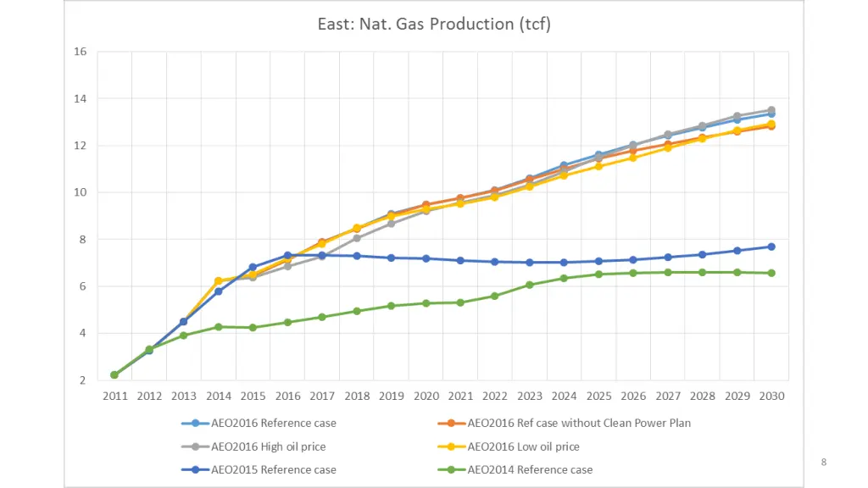Click the x-axis label 2021
Viewport: 868px width, 488px height.
460,396
